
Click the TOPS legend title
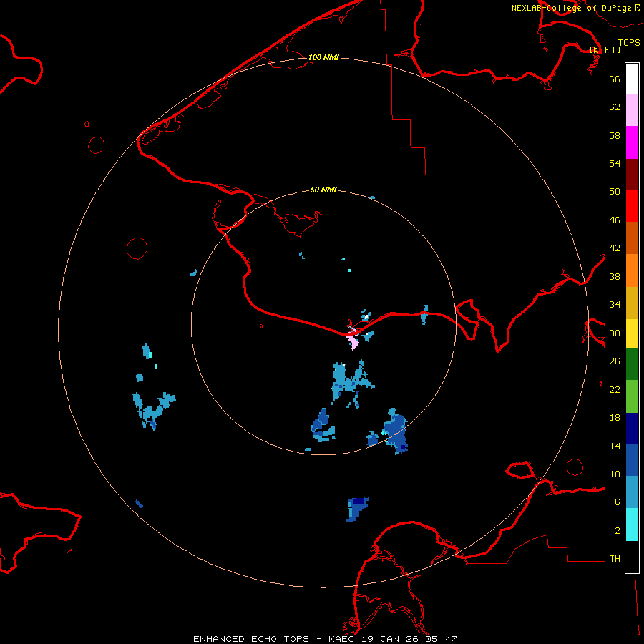(629, 42)
